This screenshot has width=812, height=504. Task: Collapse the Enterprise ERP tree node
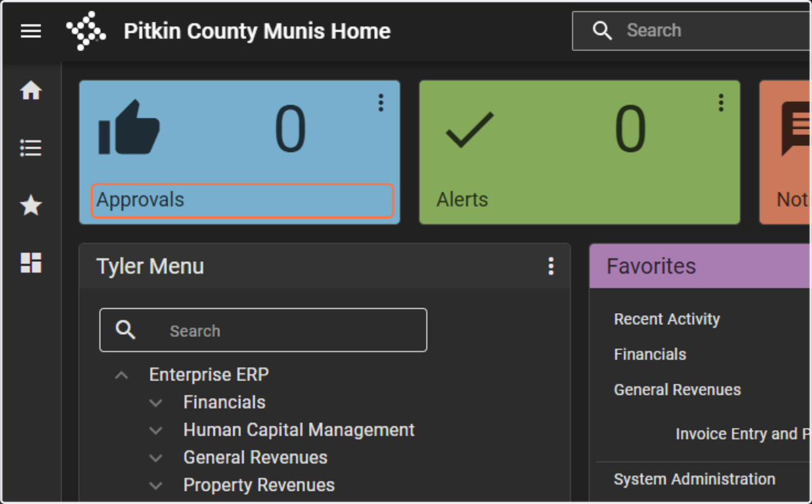122,375
